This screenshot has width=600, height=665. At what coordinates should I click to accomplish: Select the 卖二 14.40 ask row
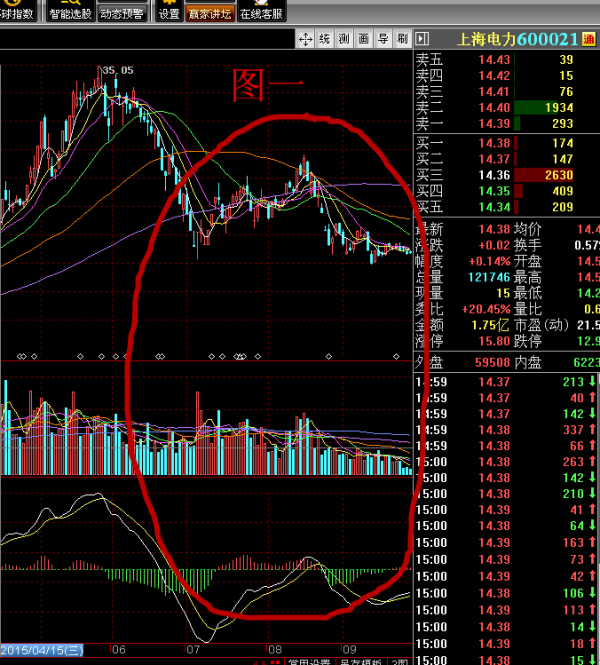pyautogui.click(x=506, y=108)
